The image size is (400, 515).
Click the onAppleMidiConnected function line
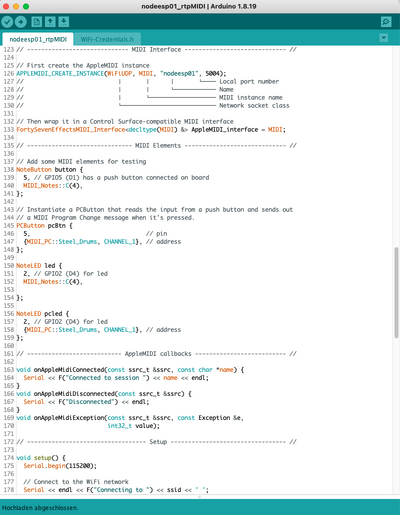[x=130, y=369]
